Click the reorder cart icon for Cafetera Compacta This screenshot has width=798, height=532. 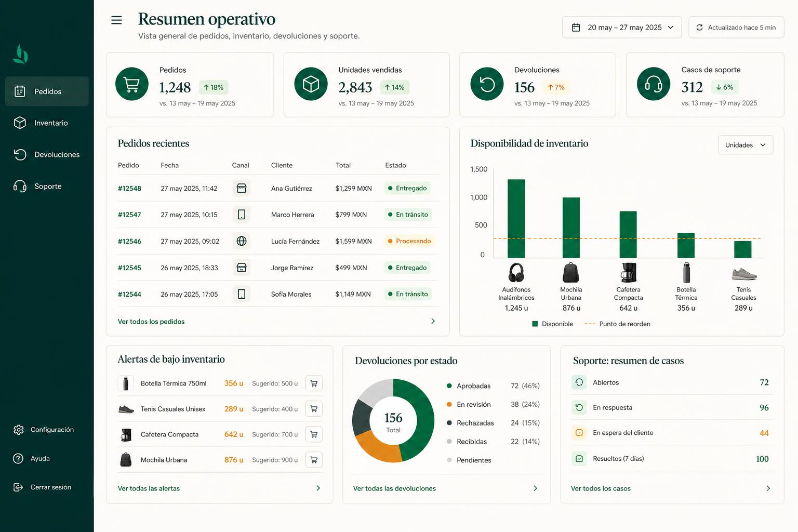tap(314, 434)
